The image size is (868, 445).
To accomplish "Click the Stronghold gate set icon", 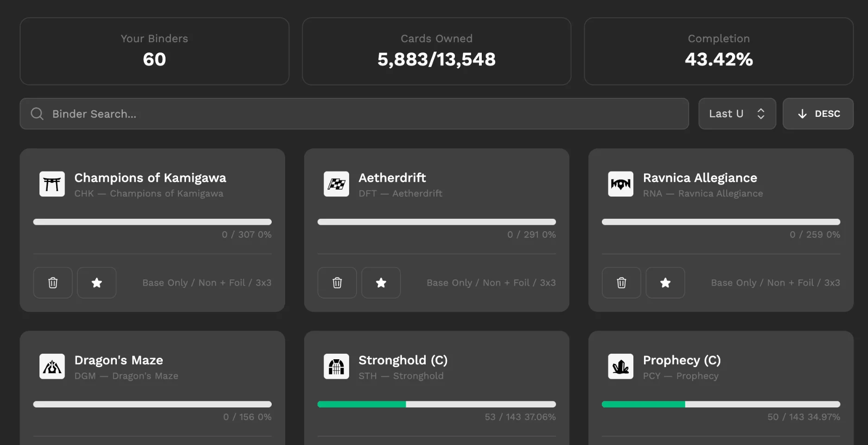I will tap(336, 367).
